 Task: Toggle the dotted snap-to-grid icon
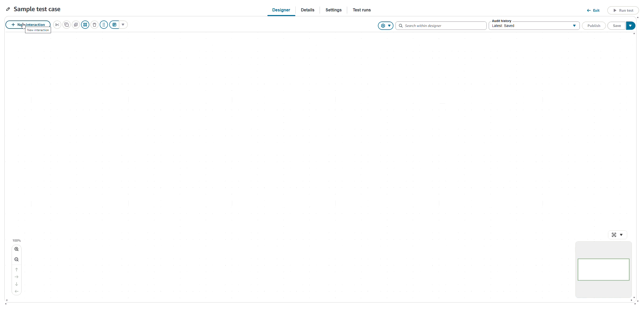(x=104, y=25)
